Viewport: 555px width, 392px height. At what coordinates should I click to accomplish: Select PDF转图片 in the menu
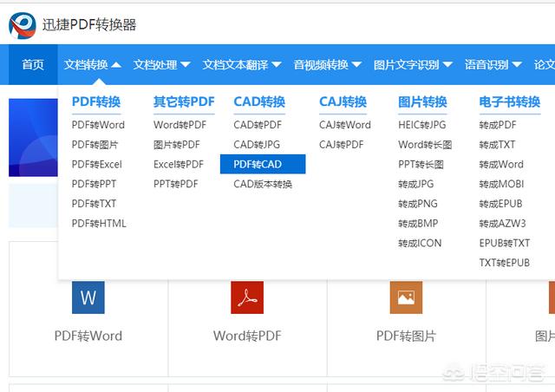coord(95,145)
